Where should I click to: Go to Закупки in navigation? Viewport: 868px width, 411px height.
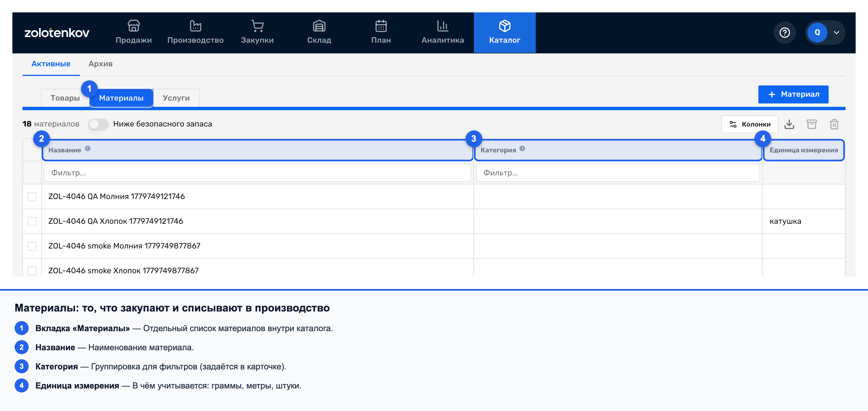point(257,32)
